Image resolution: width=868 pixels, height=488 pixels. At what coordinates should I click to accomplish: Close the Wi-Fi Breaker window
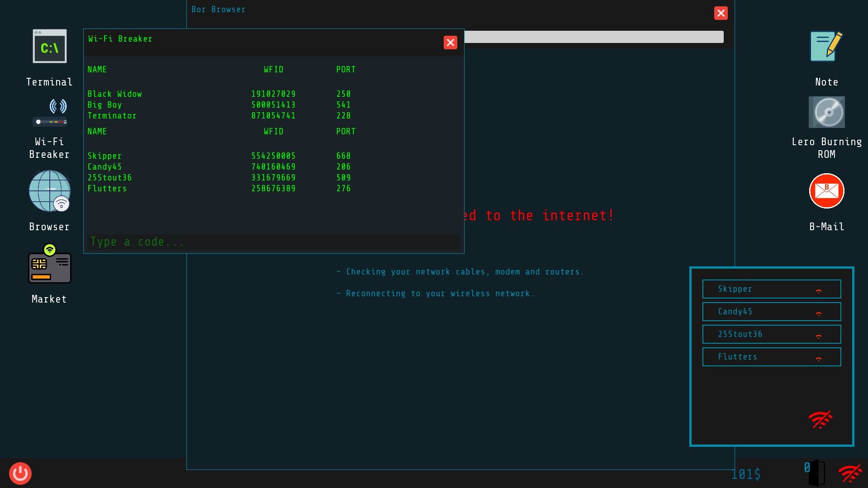pyautogui.click(x=450, y=43)
